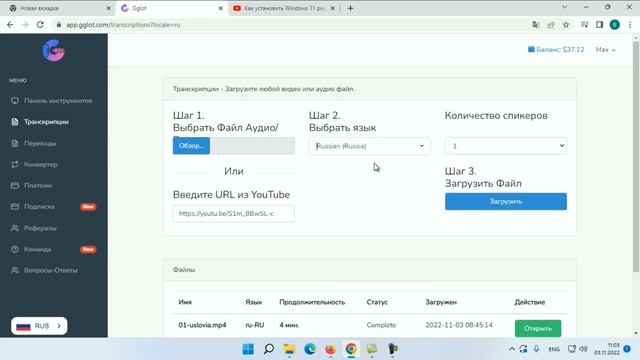This screenshot has width=640, height=360.
Task: Open Подписка in the sidebar
Action: 39,207
